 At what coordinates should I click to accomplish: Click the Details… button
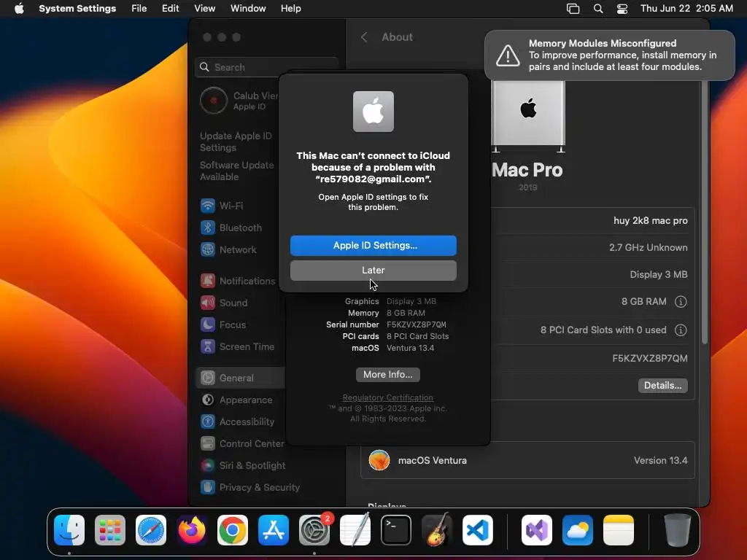click(662, 385)
